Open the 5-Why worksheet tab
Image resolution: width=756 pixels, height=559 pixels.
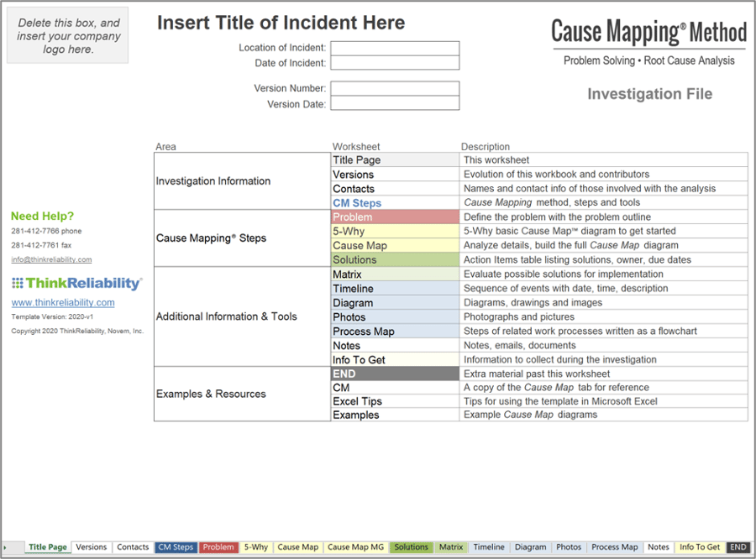[255, 546]
